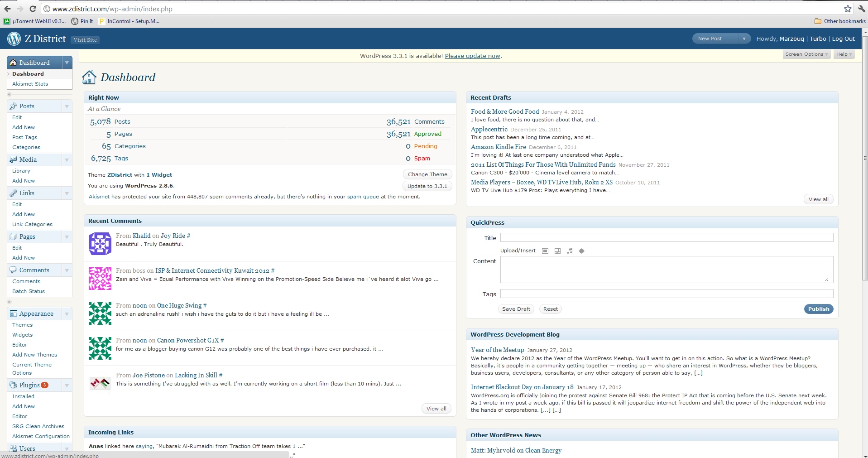Viewport: 868px width, 458px height.
Task: Click the QuickPress Title input field
Action: coord(667,238)
